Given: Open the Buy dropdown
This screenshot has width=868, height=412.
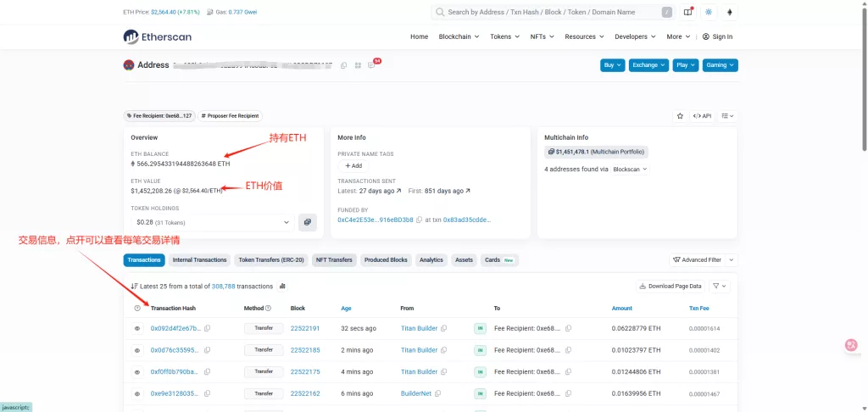Looking at the screenshot, I should [x=612, y=65].
